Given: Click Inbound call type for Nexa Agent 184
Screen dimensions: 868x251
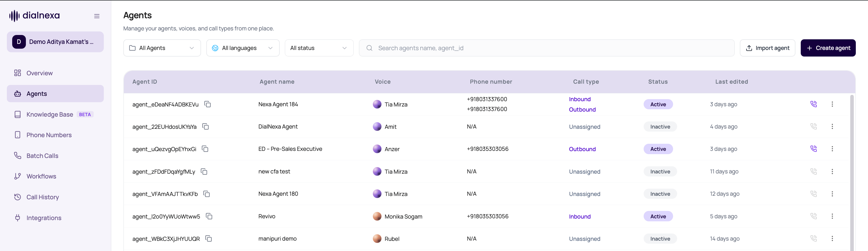Looking at the screenshot, I should point(580,99).
